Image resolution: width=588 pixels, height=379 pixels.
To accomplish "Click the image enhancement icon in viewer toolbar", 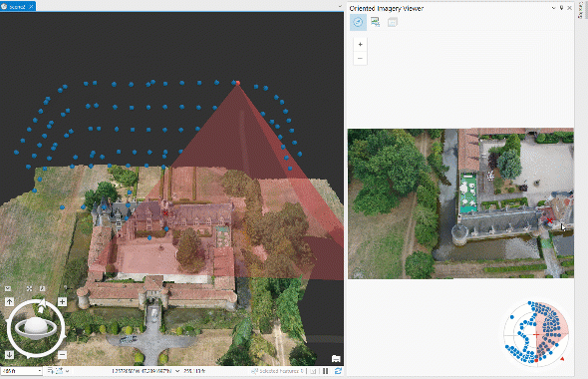I will (x=375, y=22).
